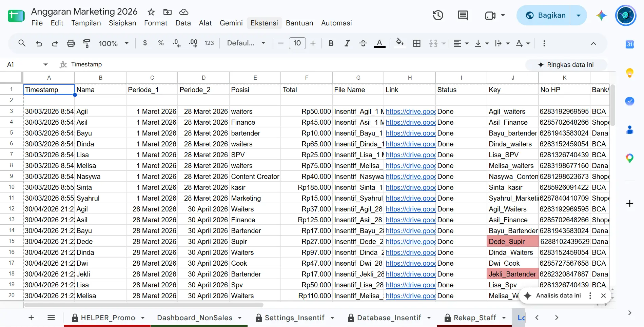Screen dimensions: 644x327
Task: Open the version history clock icon
Action: [x=438, y=15]
